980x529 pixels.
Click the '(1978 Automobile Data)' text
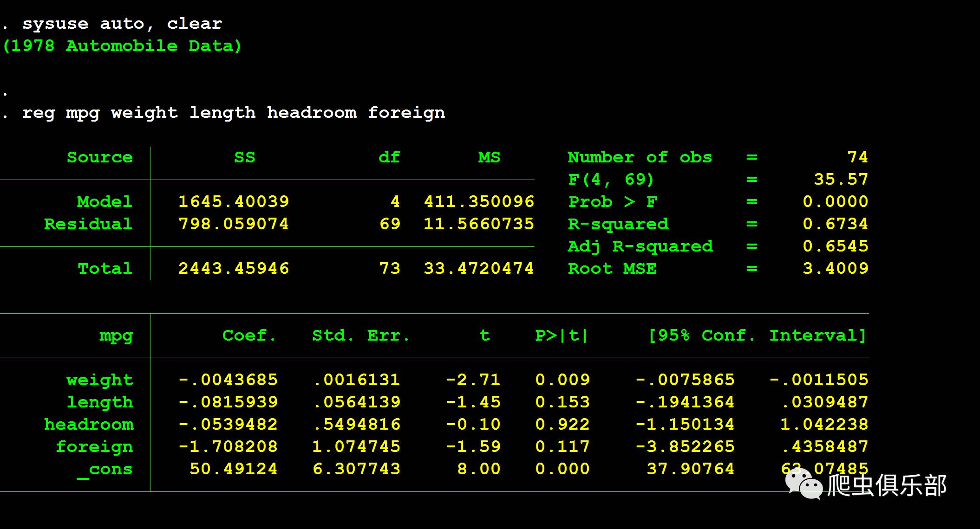(122, 46)
